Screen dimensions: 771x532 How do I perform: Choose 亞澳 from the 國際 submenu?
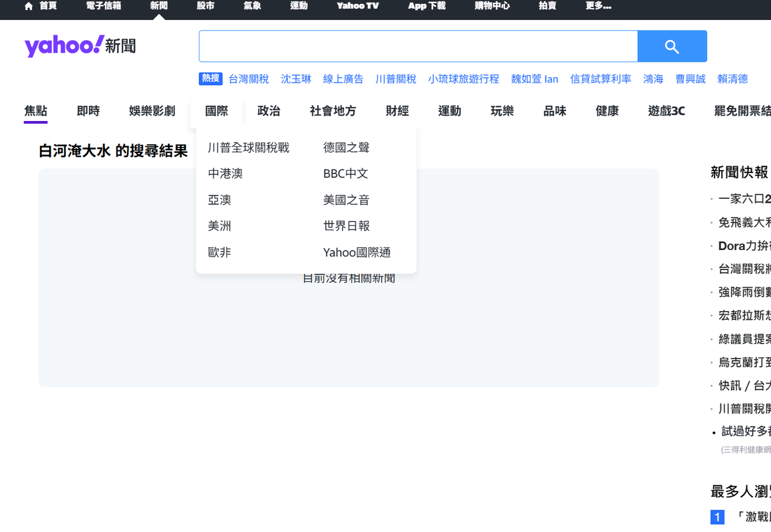[x=220, y=200]
